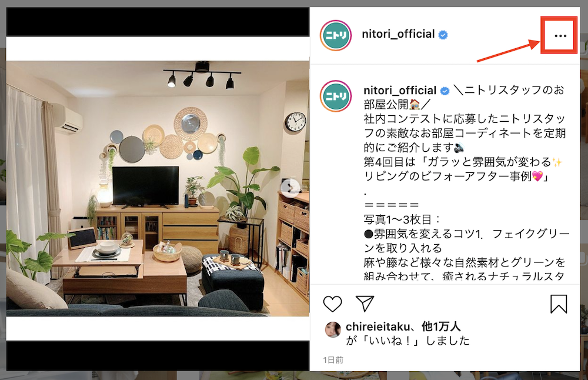Click chireieitaku's small profile picture

click(333, 329)
